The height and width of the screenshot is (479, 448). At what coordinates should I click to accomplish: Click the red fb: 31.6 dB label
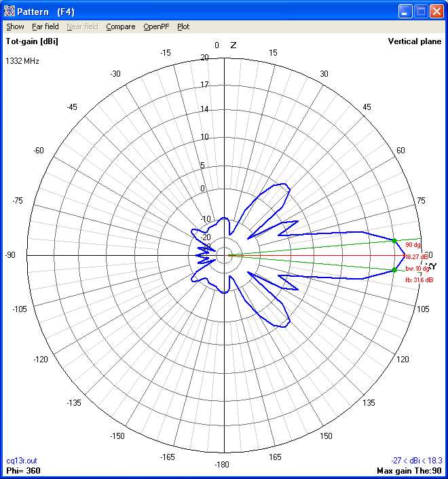point(419,280)
